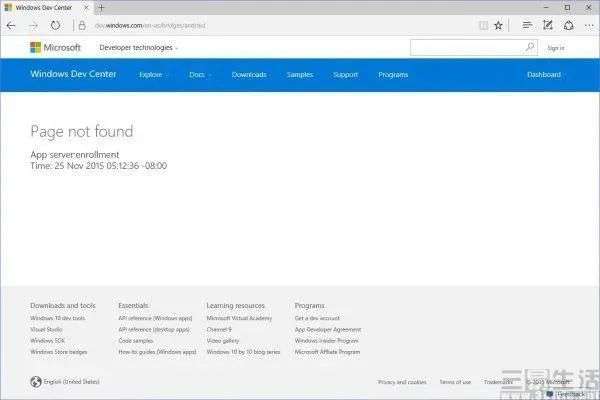
Task: Open Channel 9 footer link
Action: click(219, 329)
